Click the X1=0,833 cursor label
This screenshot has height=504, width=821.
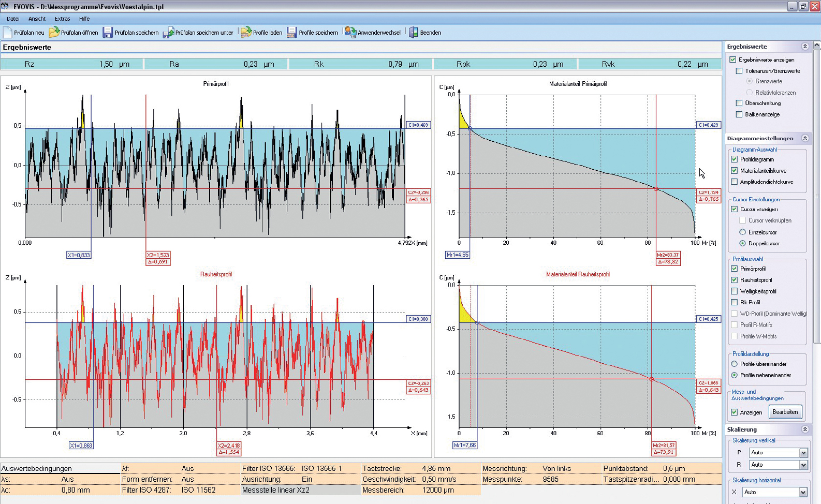79,255
